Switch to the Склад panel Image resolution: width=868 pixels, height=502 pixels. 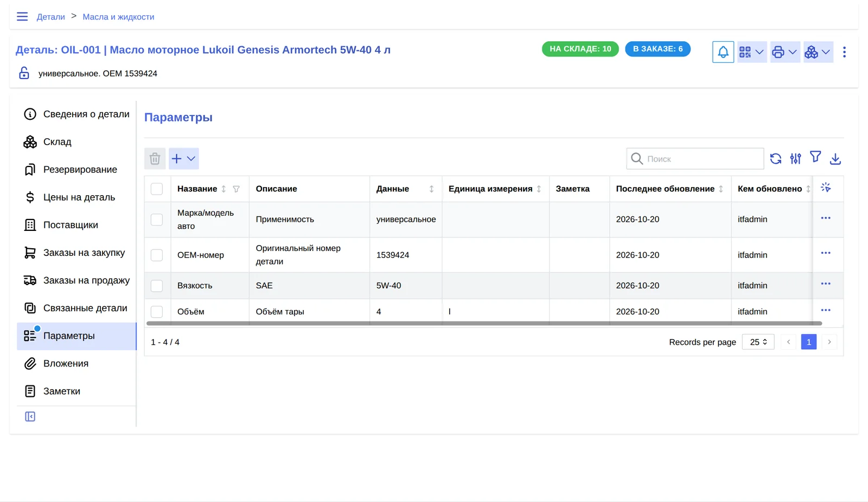[x=76, y=141]
